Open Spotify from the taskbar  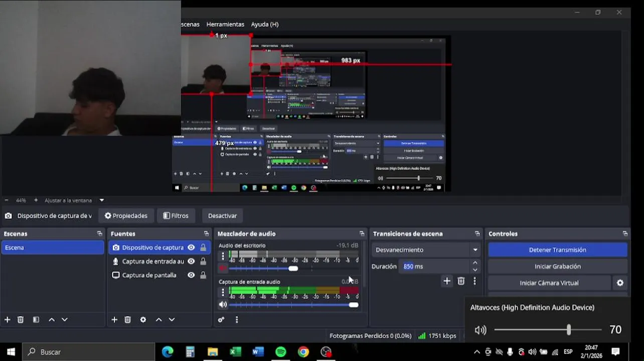pyautogui.click(x=281, y=352)
